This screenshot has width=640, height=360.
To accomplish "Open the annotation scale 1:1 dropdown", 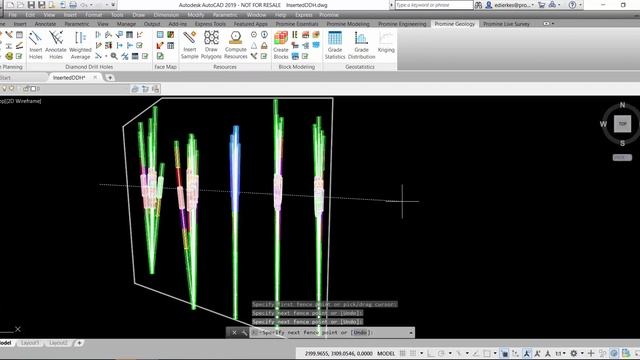I will [560, 353].
